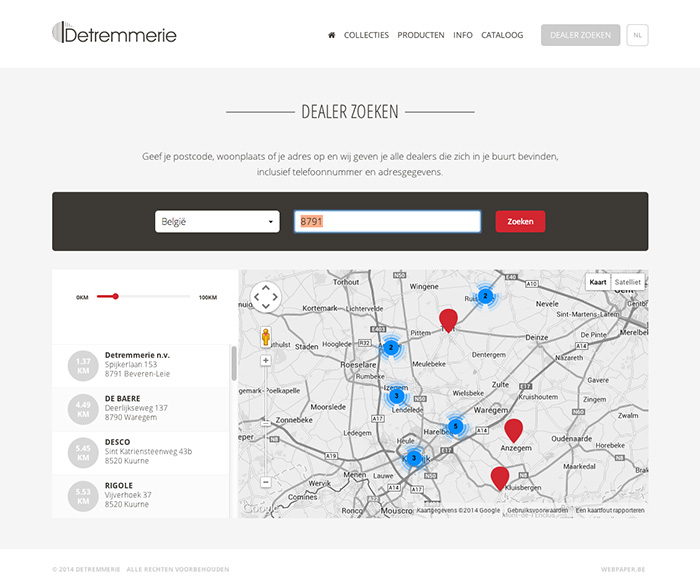The width and height of the screenshot is (700, 587).
Task: Zoom in on the map
Action: tap(266, 360)
